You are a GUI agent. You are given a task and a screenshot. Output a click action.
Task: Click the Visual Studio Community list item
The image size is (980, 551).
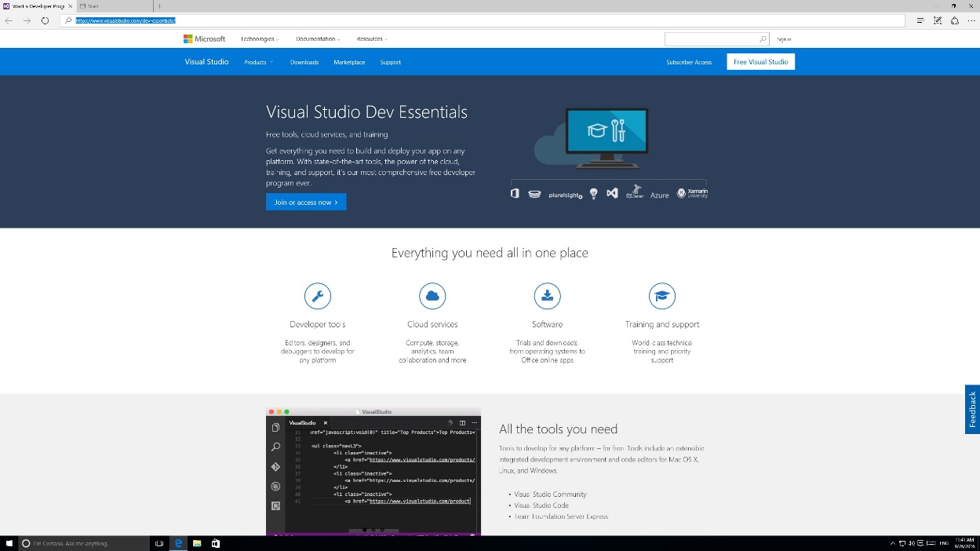pyautogui.click(x=550, y=494)
